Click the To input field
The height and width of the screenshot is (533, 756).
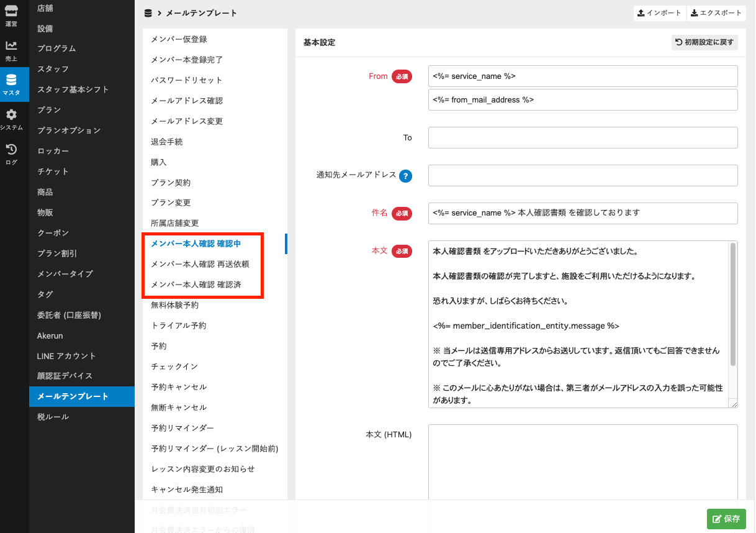[x=582, y=138]
